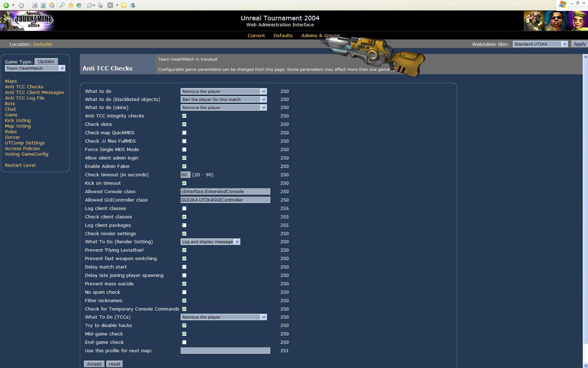Enable Check .U files FullMD5 checkbox
Image resolution: width=588 pixels, height=368 pixels.
point(184,141)
